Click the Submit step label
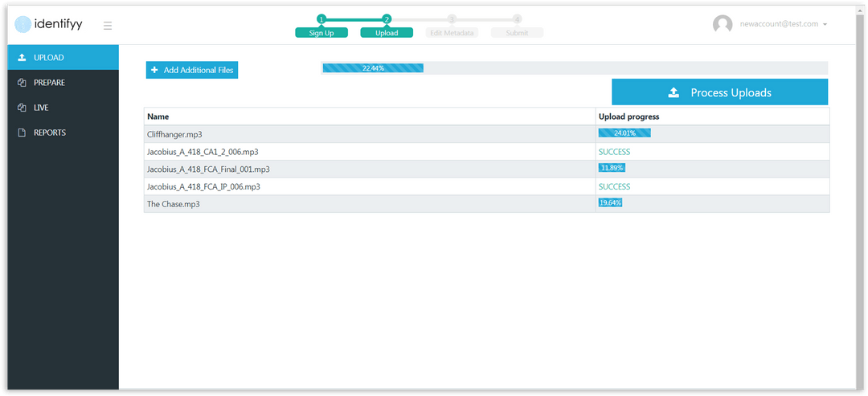The height and width of the screenshot is (396, 868). pos(517,33)
